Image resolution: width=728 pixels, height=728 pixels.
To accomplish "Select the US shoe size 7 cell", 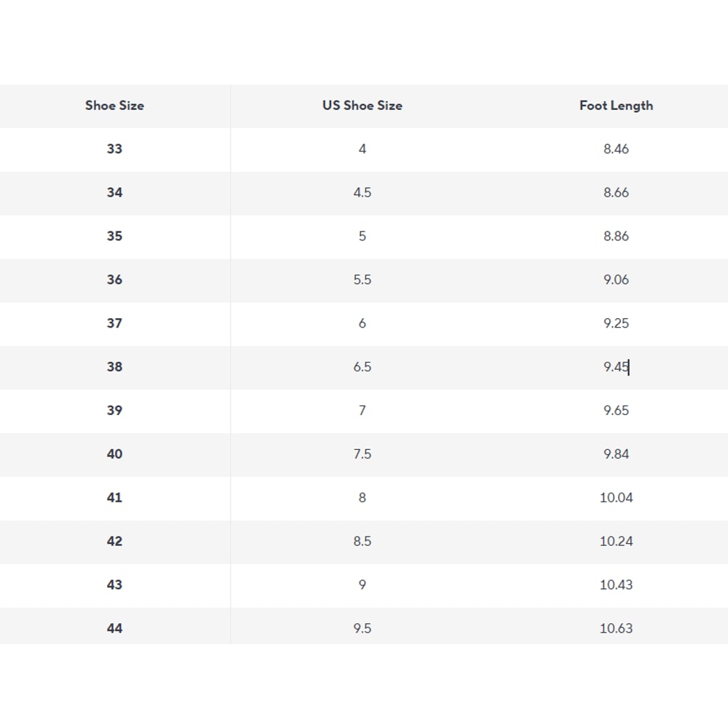I will click(x=362, y=411).
